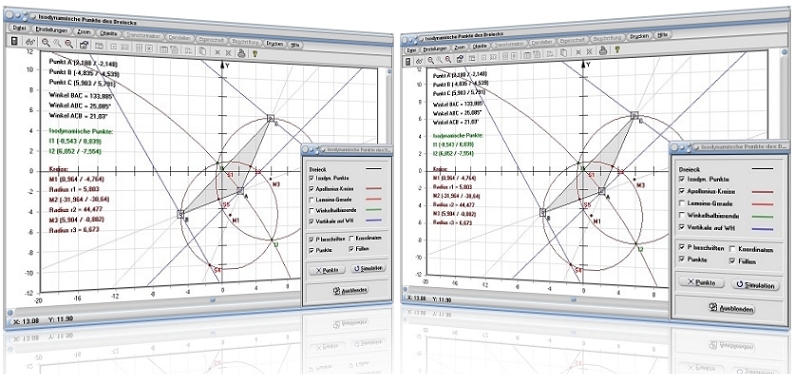Click the Punkte button in right panel
The image size is (794, 374).
pos(701,283)
